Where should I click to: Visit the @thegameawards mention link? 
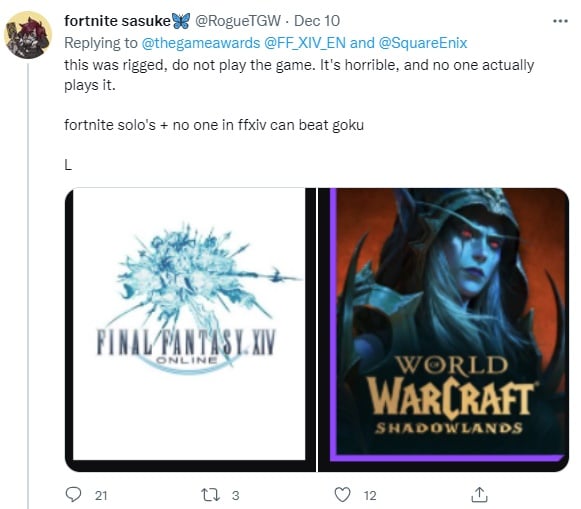point(201,43)
